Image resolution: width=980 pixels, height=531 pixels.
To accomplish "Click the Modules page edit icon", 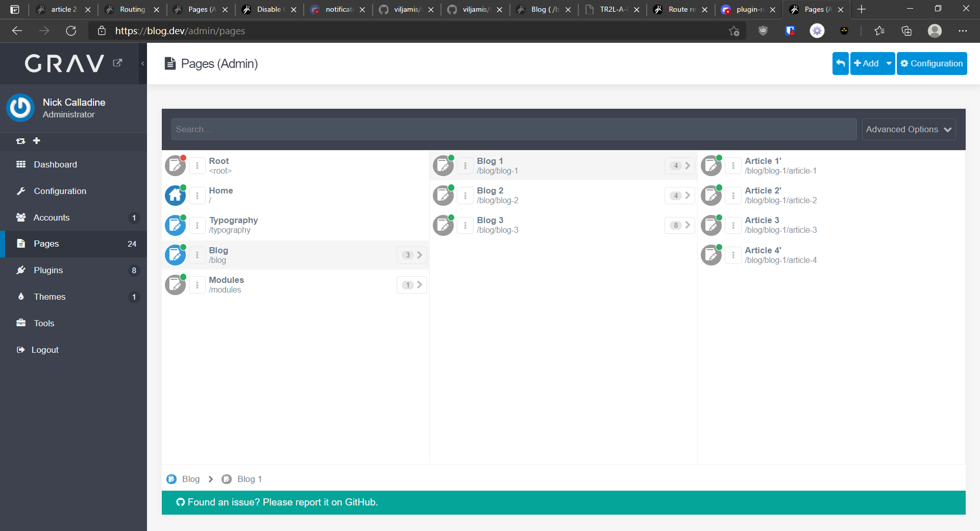I will tap(175, 284).
